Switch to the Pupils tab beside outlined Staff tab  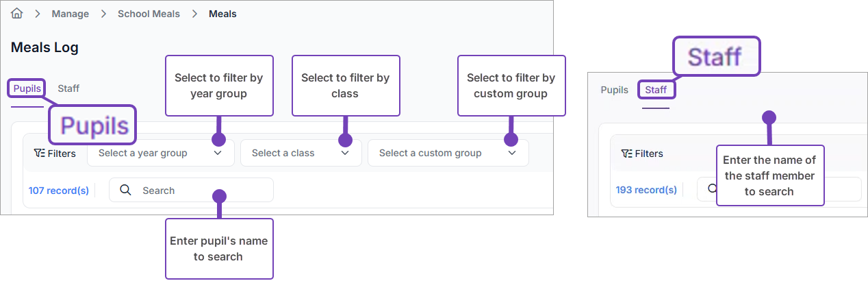[614, 90]
